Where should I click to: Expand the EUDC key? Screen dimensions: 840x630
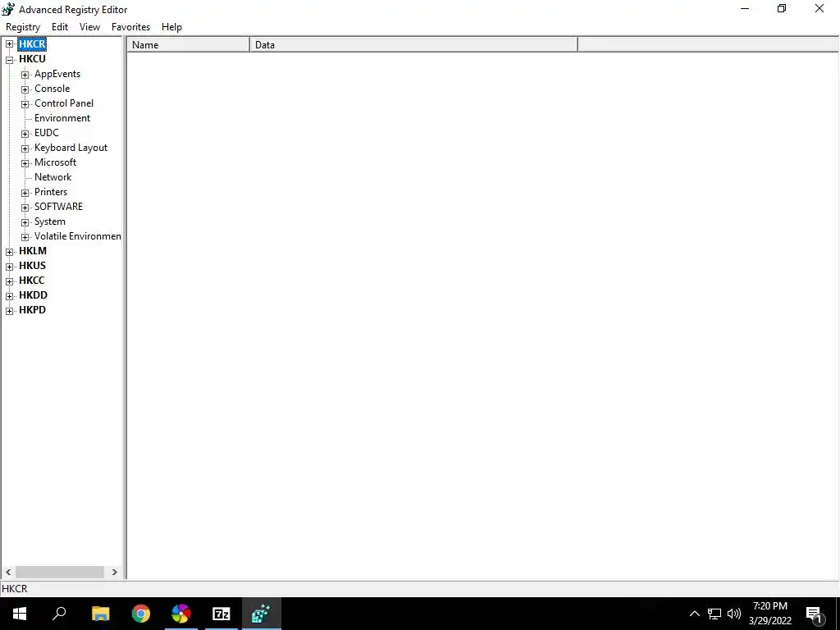point(25,134)
